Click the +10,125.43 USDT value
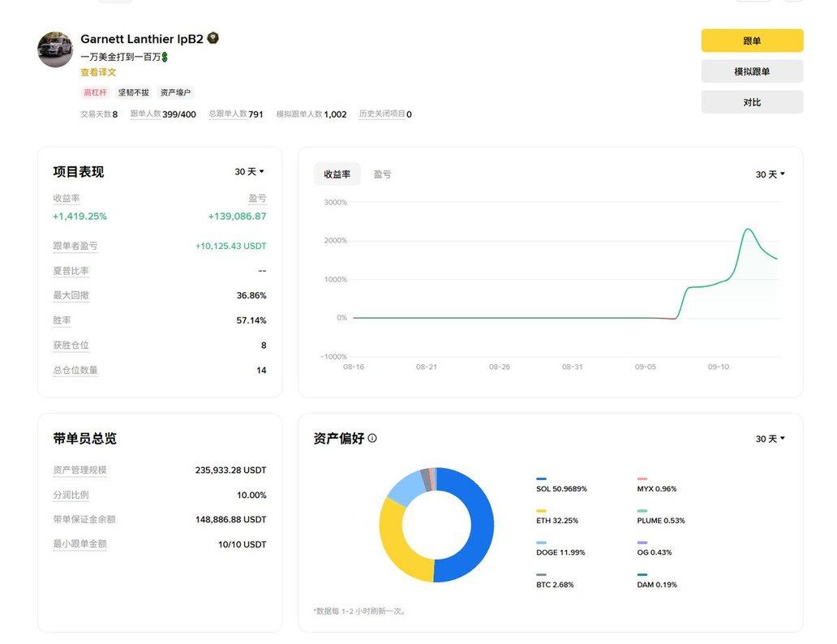 point(230,247)
